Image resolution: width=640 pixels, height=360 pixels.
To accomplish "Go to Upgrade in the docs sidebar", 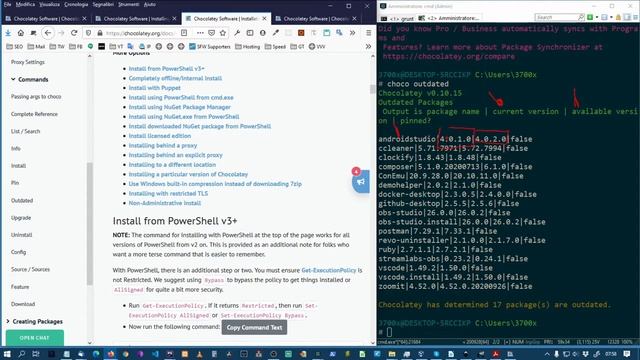I will pyautogui.click(x=21, y=218).
